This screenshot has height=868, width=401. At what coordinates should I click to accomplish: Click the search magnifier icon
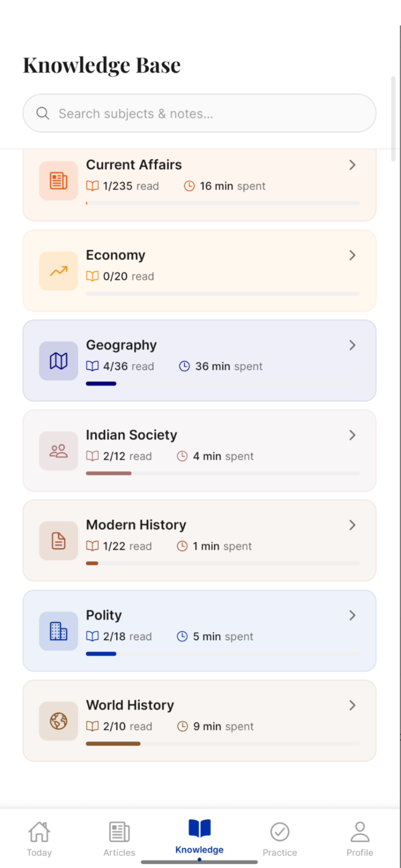point(43,113)
